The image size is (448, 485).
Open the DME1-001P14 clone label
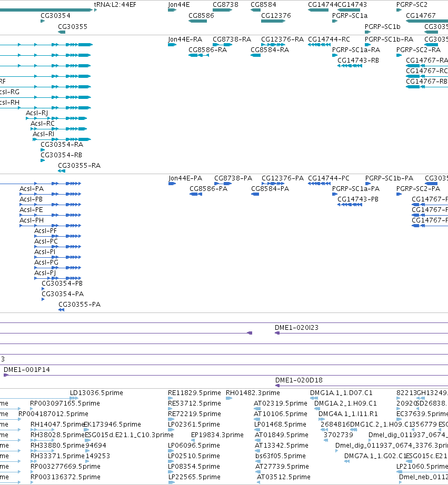[x=27, y=370]
